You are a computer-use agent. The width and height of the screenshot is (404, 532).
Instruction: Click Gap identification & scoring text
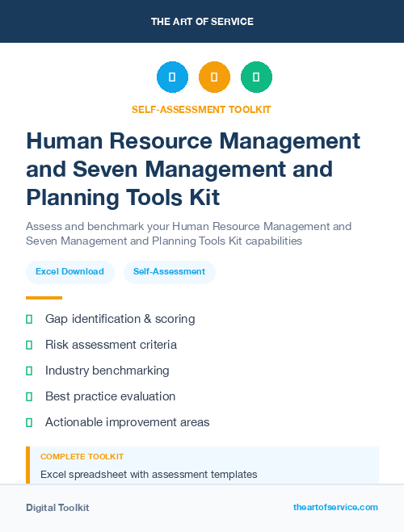pyautogui.click(x=120, y=319)
